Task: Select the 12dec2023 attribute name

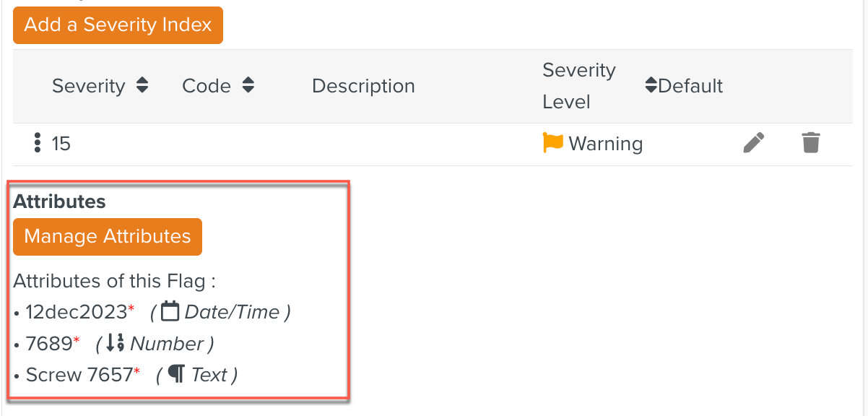Action: pos(76,313)
